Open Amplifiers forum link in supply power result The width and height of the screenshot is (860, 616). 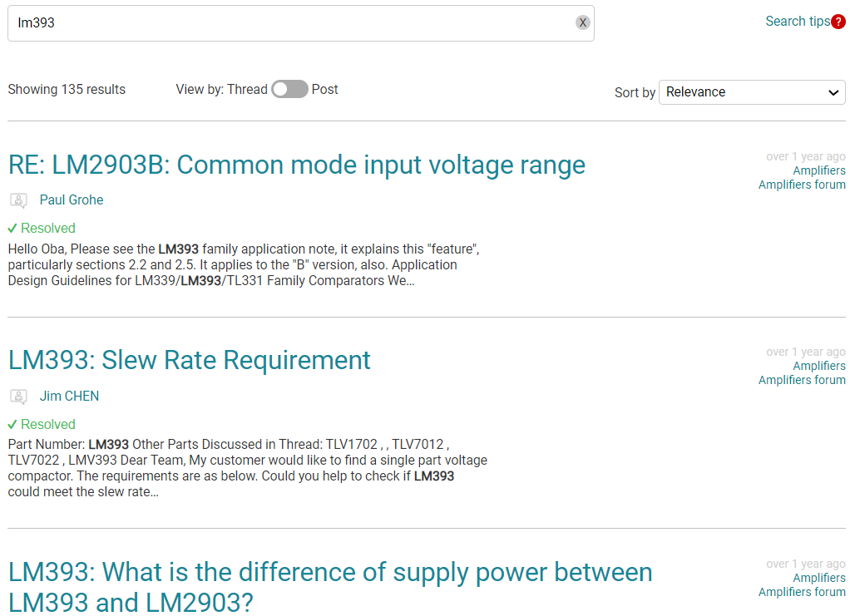[x=802, y=592]
